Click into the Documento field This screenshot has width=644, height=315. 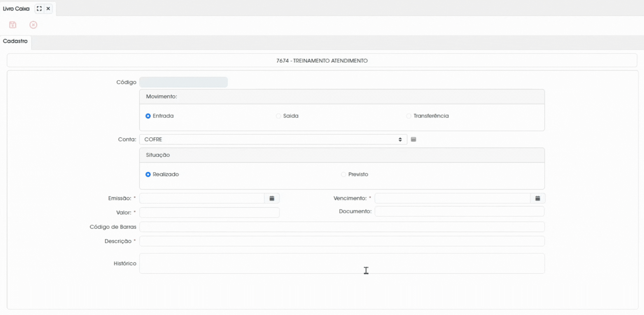click(x=460, y=211)
